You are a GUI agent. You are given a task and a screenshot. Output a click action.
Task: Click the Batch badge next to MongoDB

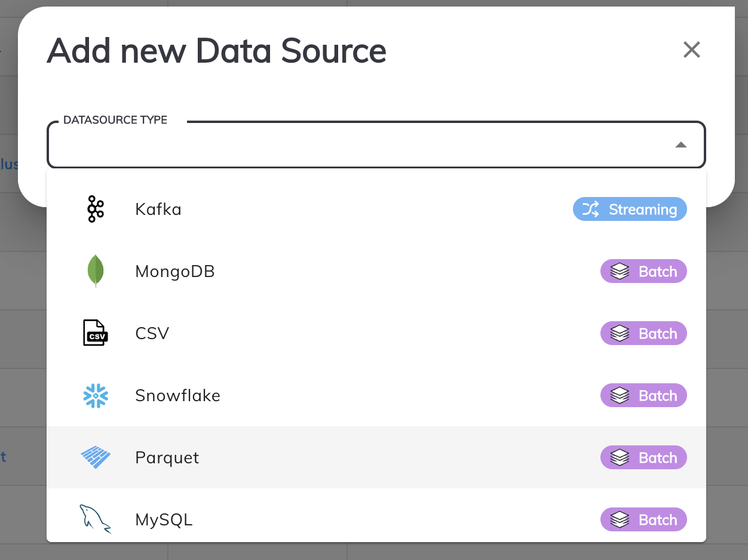[643, 272]
